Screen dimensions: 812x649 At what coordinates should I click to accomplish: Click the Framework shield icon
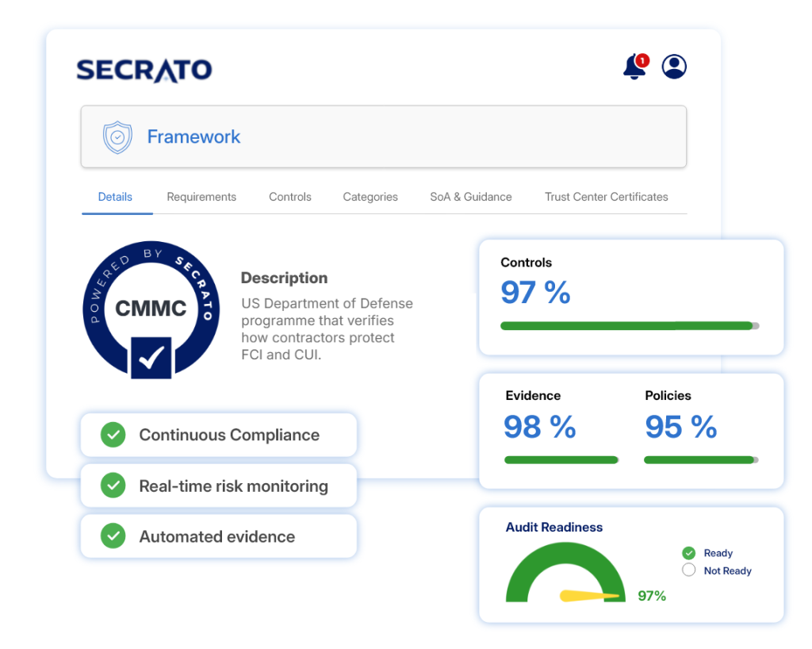pos(117,137)
